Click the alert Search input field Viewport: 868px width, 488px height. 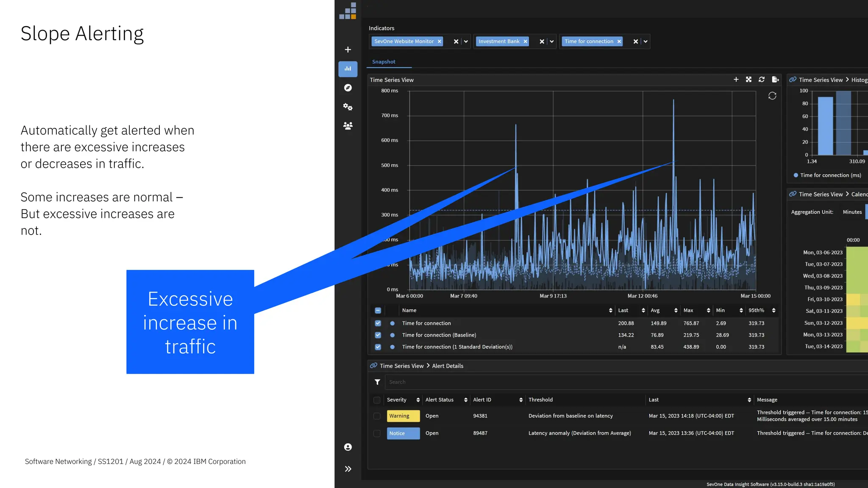pos(626,382)
